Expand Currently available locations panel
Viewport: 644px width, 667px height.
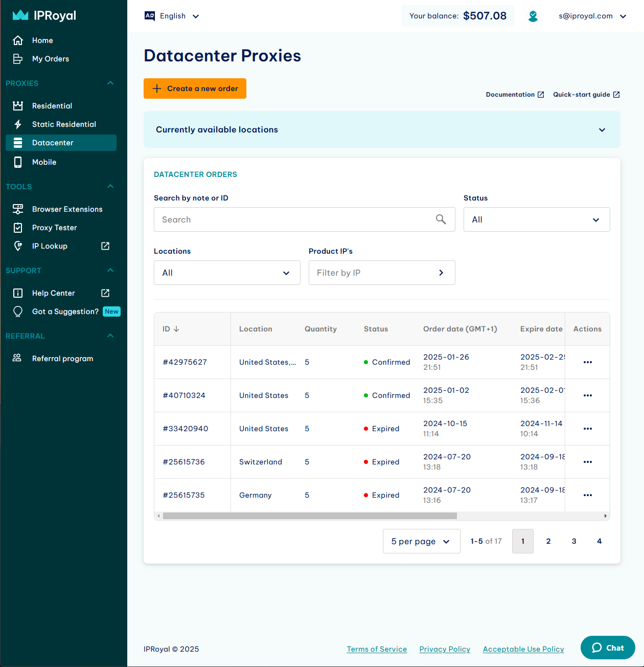(x=382, y=129)
